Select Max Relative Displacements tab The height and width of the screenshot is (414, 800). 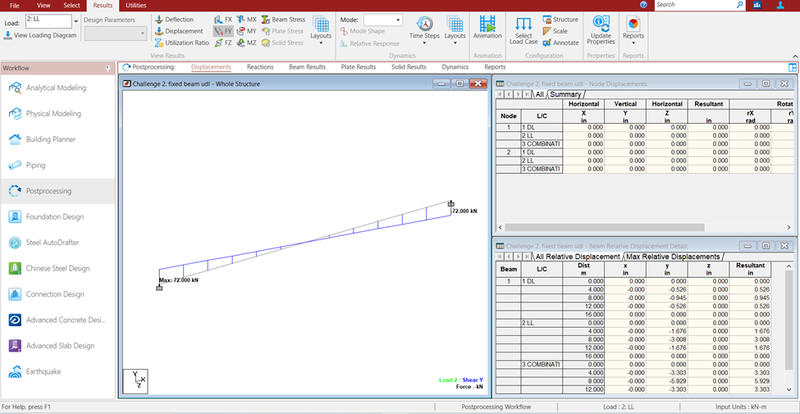(x=673, y=257)
